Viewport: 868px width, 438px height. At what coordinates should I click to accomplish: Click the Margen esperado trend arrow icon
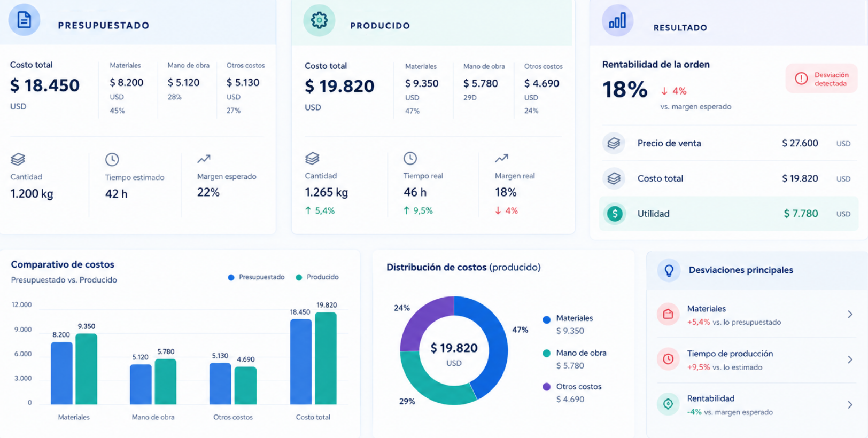(x=204, y=159)
